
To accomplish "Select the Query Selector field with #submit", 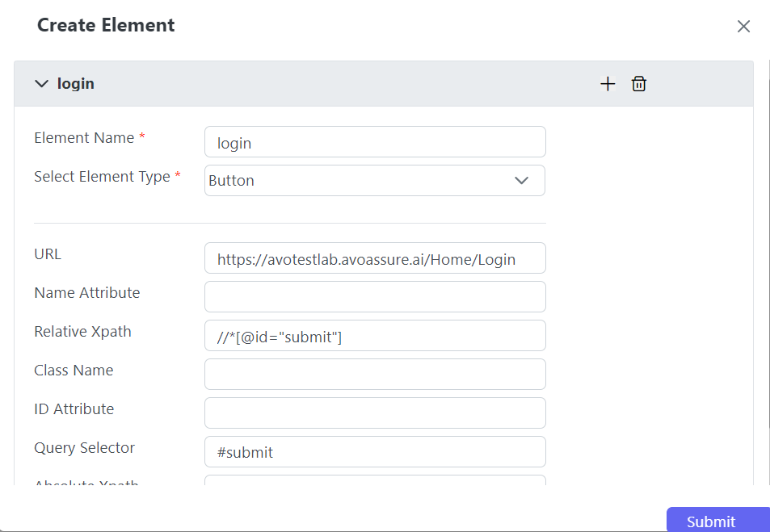I will click(x=375, y=452).
